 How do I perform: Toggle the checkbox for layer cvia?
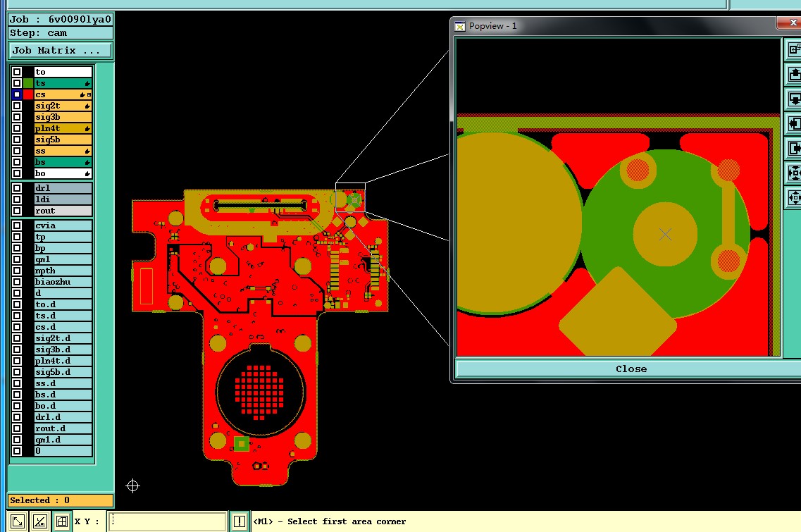17,225
